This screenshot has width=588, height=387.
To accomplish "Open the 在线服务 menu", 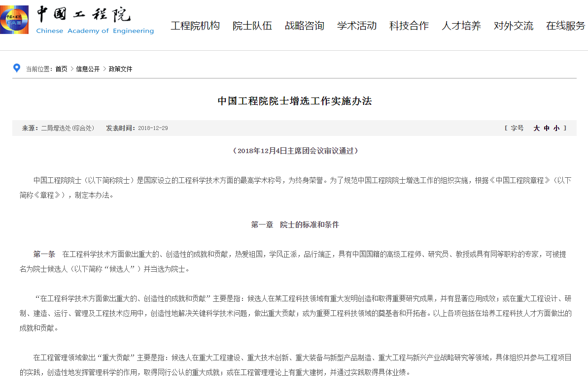I will [565, 26].
